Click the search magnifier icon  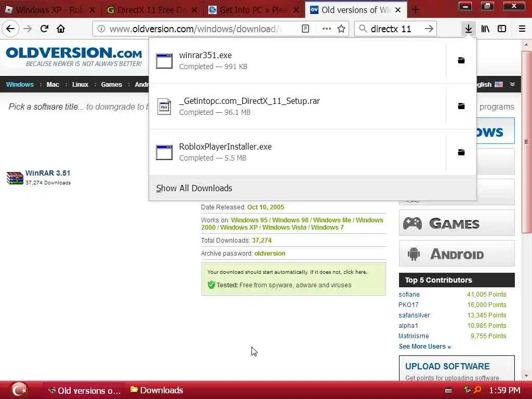tap(363, 29)
